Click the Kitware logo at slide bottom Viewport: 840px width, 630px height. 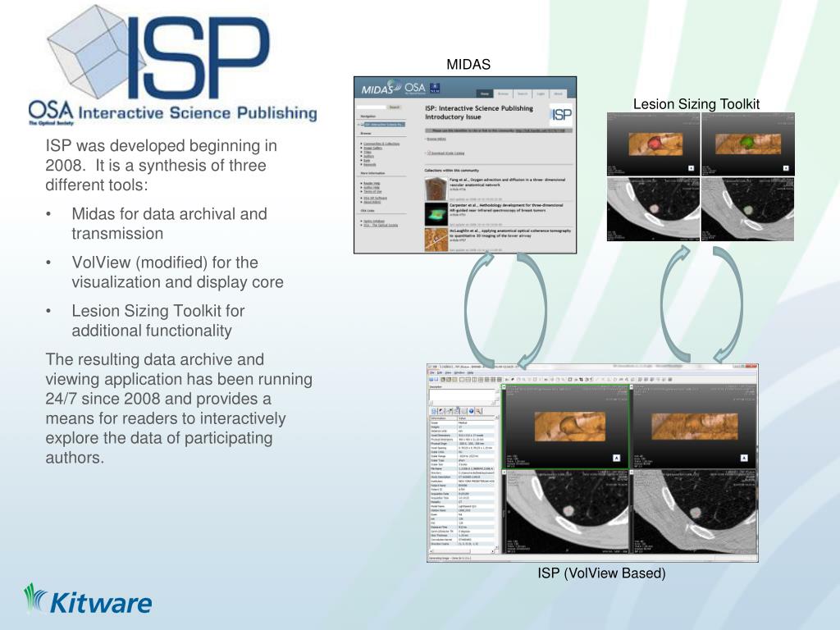[x=88, y=599]
